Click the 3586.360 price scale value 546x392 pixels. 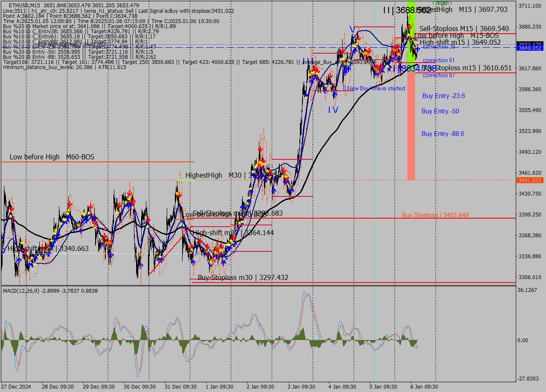point(530,89)
